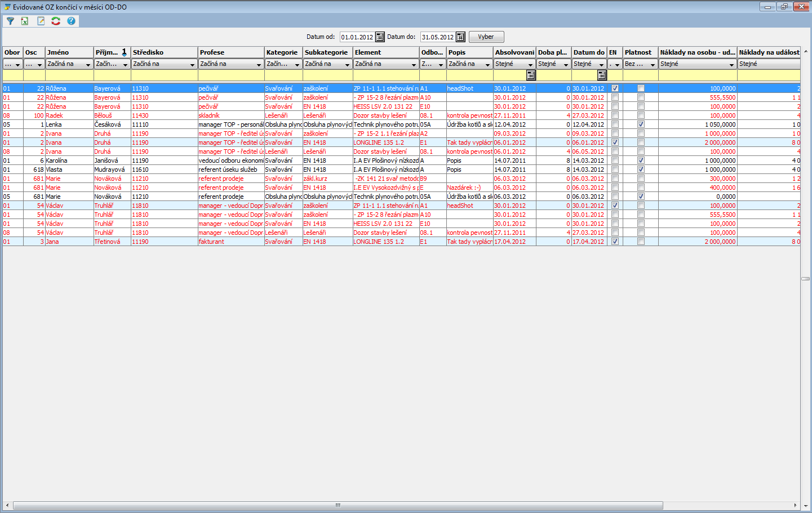Sort by the Element column header

(387, 52)
